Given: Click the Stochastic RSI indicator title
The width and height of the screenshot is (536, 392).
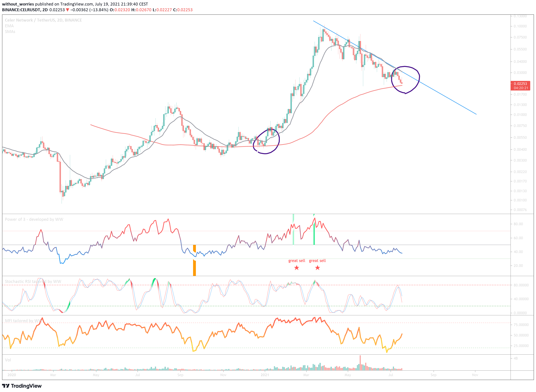Looking at the screenshot, I should pyautogui.click(x=33, y=282).
